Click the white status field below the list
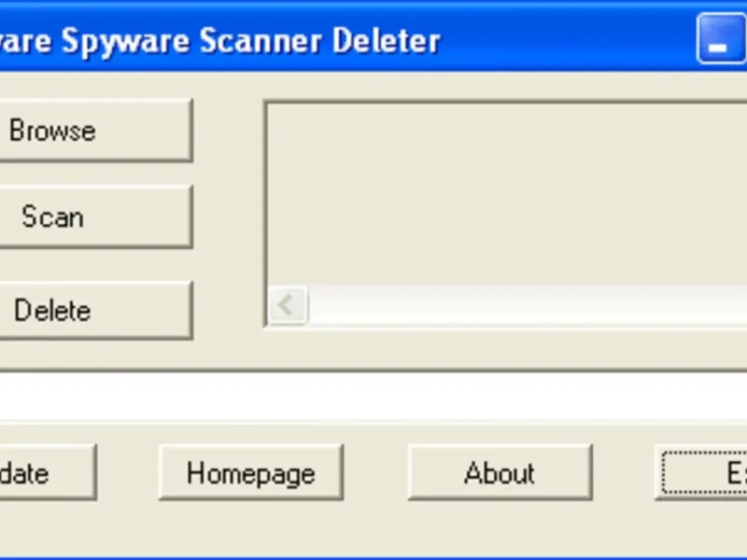The image size is (747, 560). 373,395
